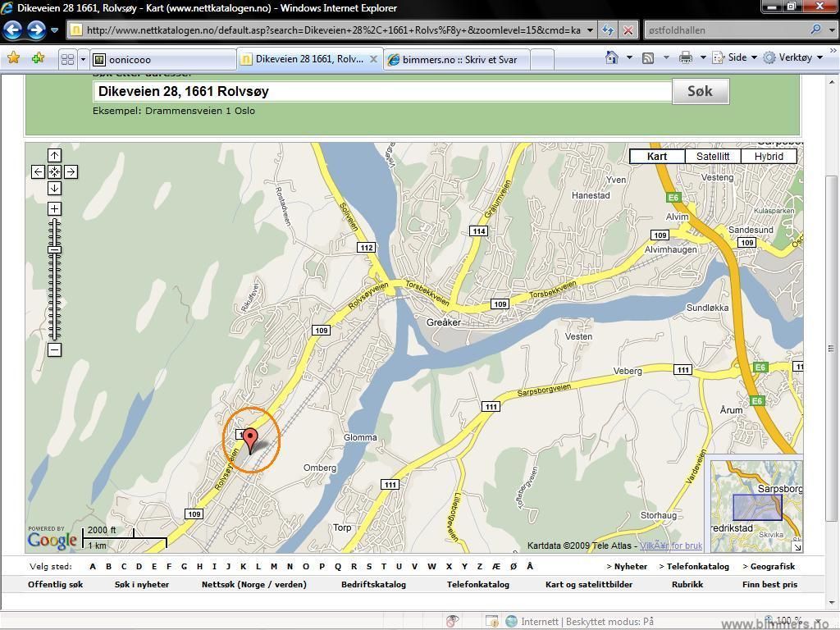Pan the map right with right arrow
840x630 pixels.
(x=71, y=172)
